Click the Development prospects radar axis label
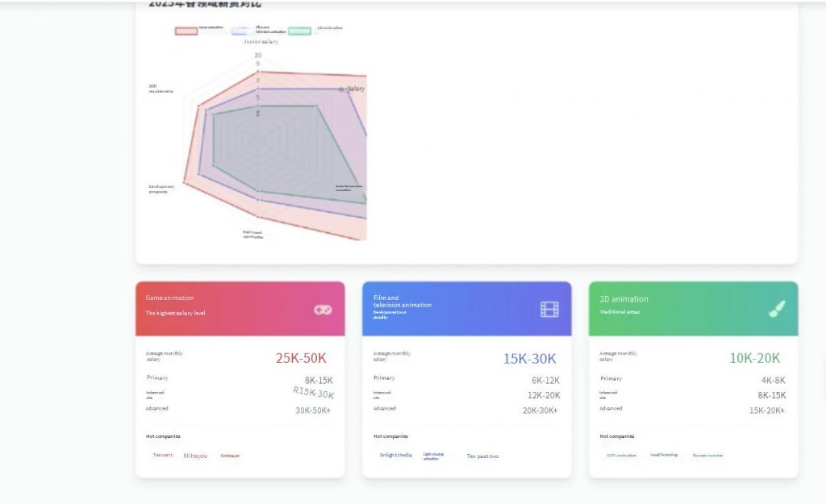The image size is (826, 504). pyautogui.click(x=161, y=189)
